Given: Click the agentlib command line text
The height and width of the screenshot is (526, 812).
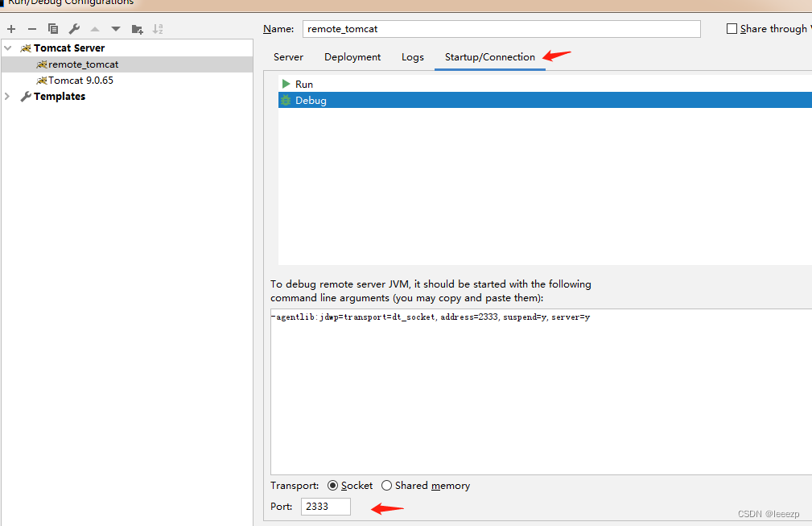Looking at the screenshot, I should [x=431, y=317].
